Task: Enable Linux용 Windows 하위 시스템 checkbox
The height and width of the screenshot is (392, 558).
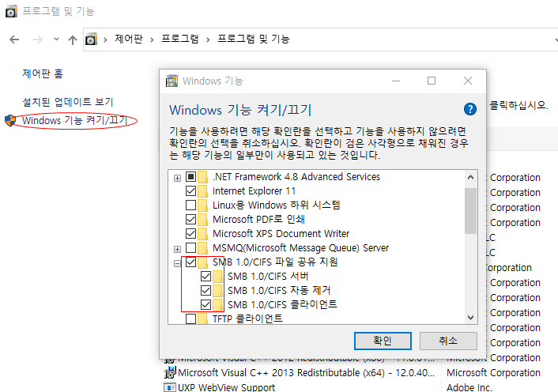Action: (x=190, y=205)
